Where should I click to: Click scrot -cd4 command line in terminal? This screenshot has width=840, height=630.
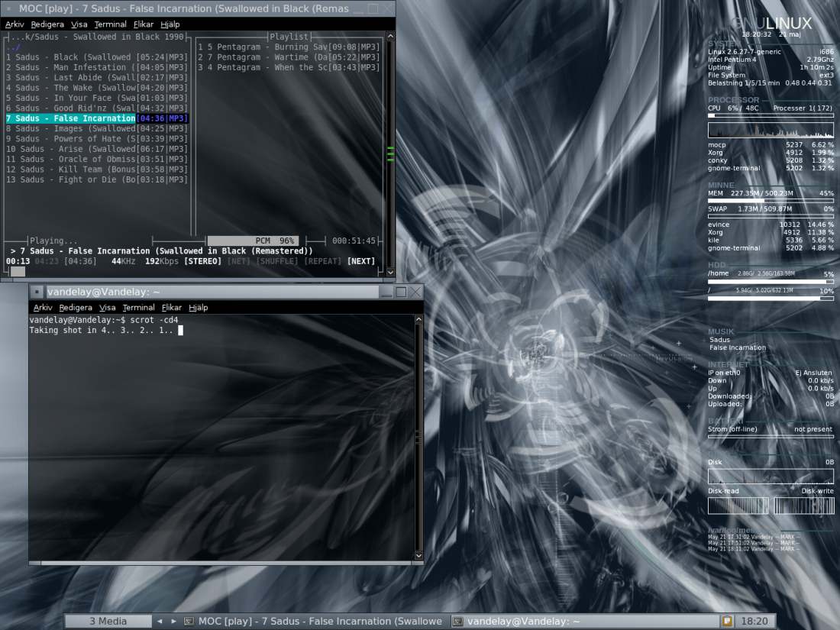pyautogui.click(x=103, y=320)
